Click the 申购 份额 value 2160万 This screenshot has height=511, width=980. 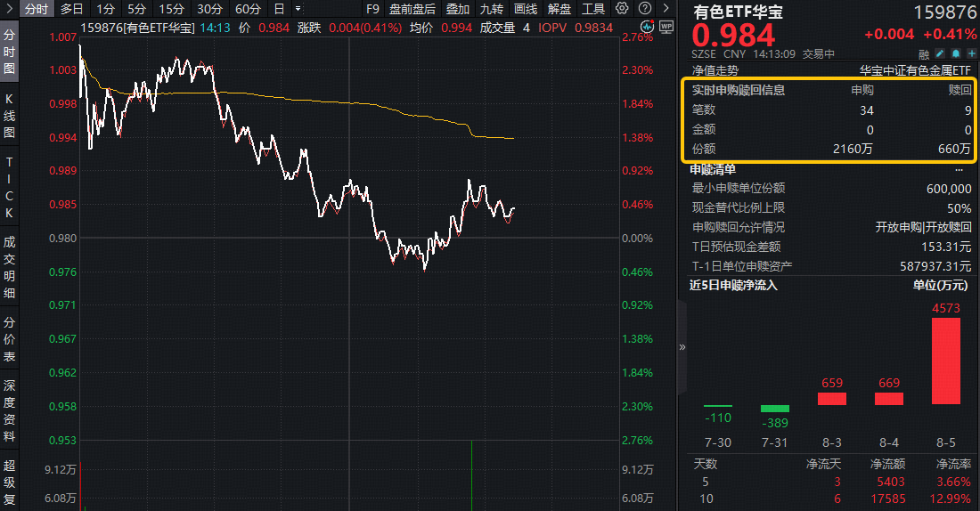[x=853, y=149]
